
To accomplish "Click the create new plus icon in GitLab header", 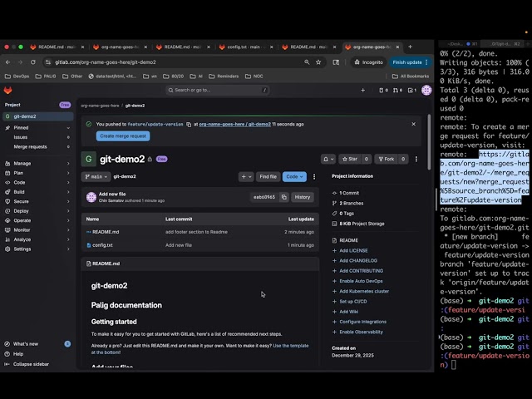I will (362, 91).
